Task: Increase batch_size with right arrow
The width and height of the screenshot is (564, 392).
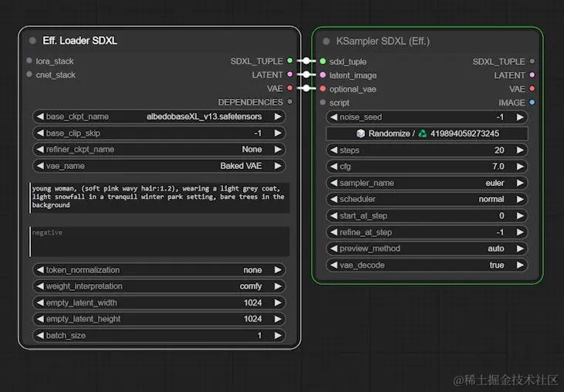Action: pyautogui.click(x=278, y=336)
